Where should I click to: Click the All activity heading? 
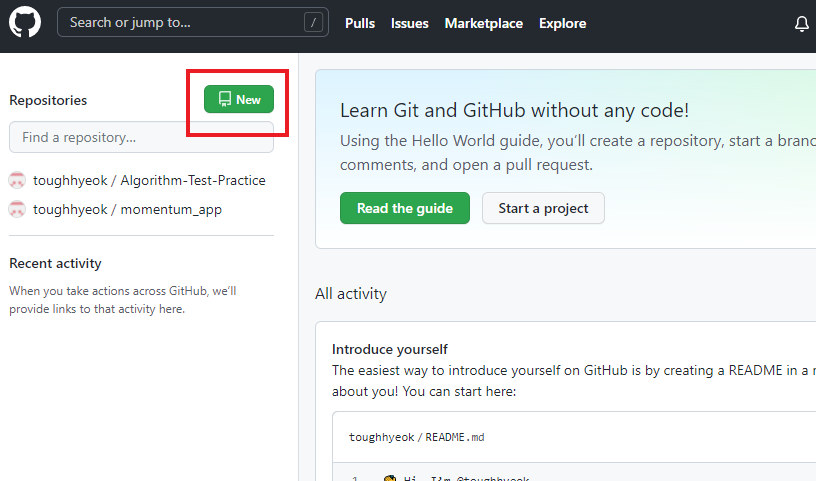point(351,294)
